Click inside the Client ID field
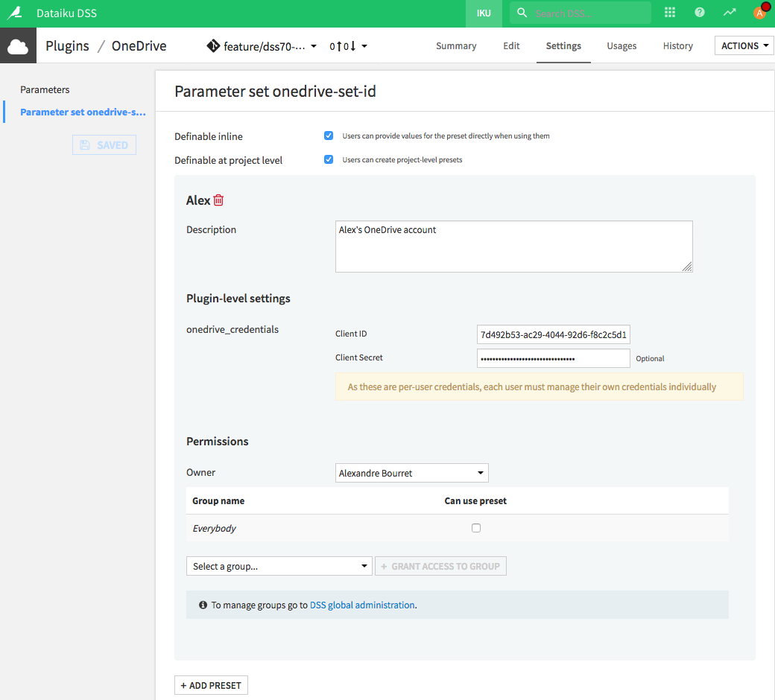The height and width of the screenshot is (700, 775). coord(553,334)
